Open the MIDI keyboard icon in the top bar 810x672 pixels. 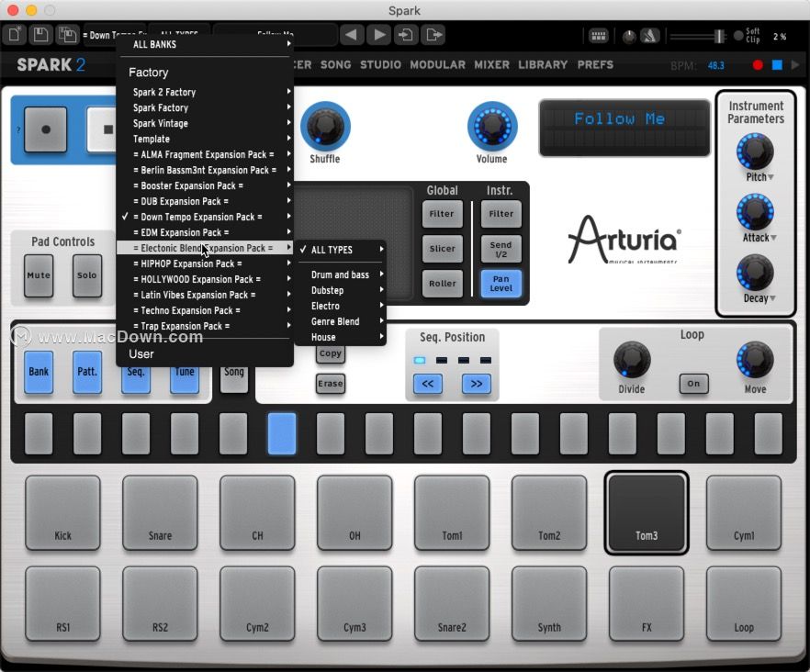598,36
